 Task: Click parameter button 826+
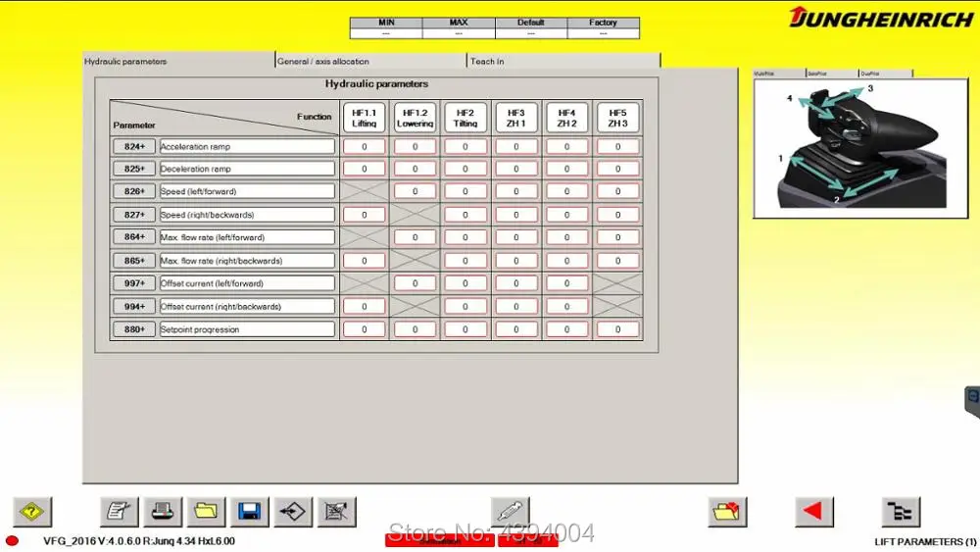click(x=134, y=191)
